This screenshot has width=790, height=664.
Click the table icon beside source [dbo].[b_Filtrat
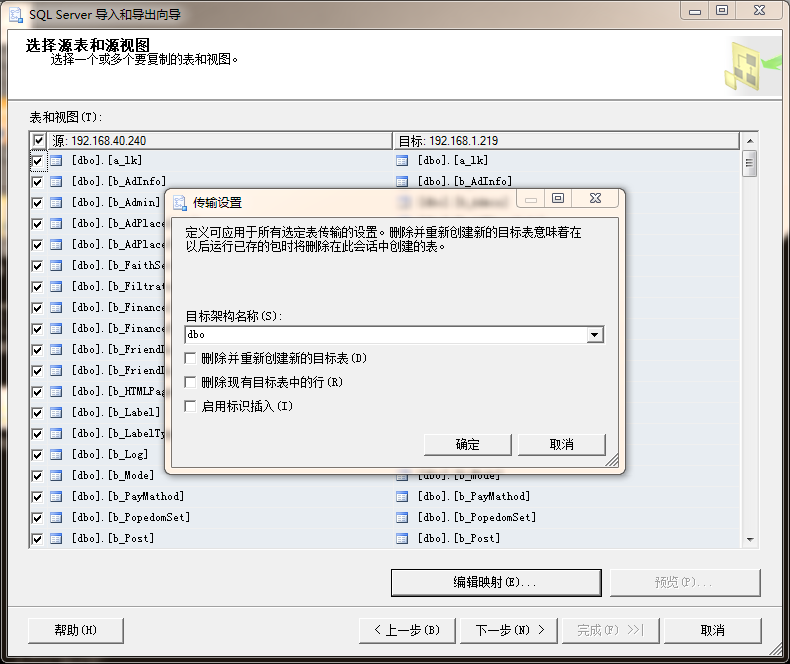point(56,287)
